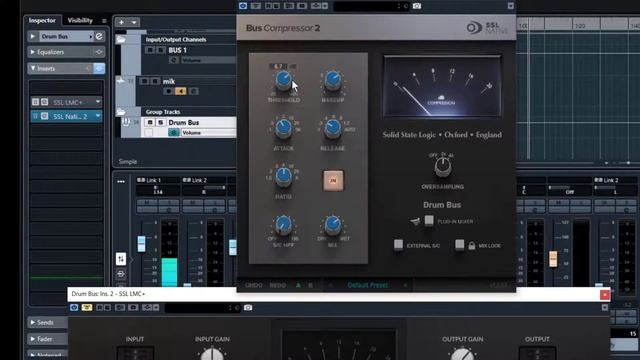Open Inspector settings menu icon

104,20
